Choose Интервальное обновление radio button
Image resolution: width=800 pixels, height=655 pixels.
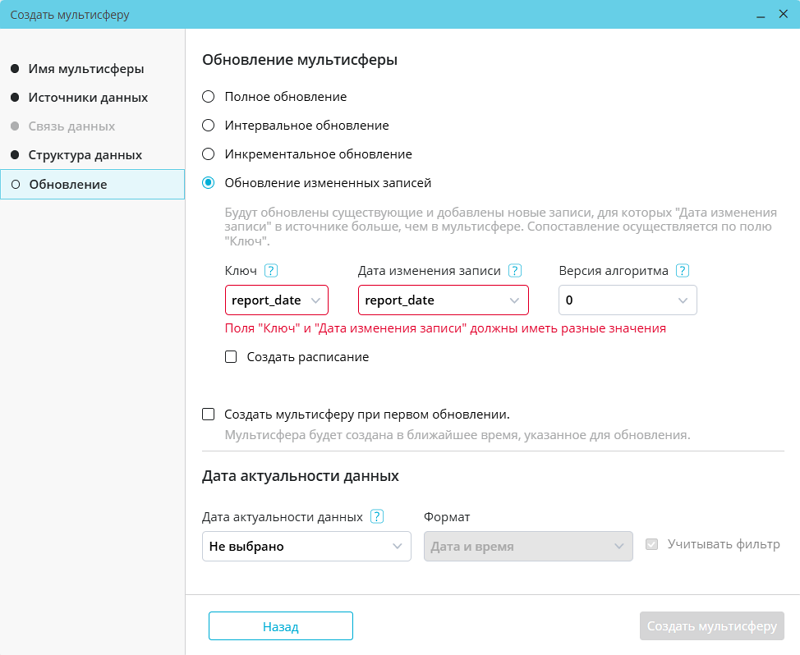[x=208, y=126]
